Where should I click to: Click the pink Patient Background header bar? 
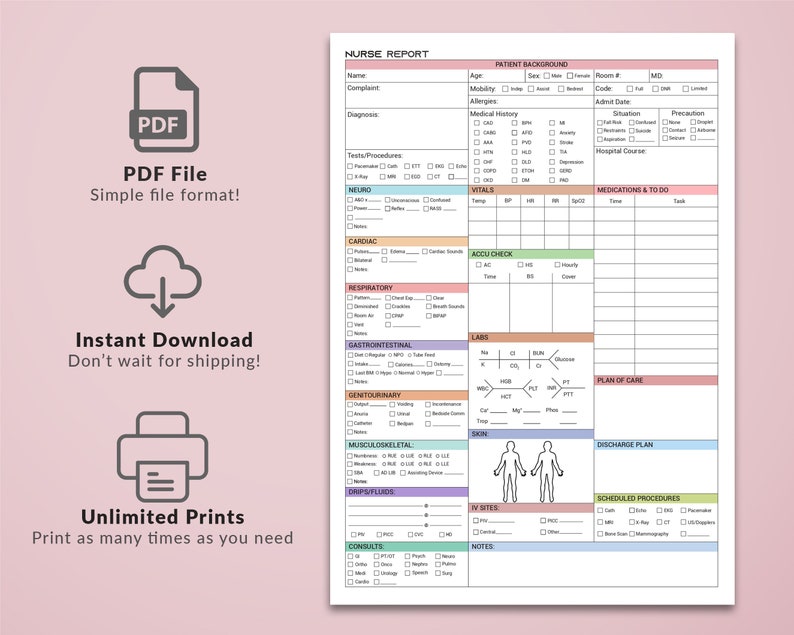click(531, 64)
